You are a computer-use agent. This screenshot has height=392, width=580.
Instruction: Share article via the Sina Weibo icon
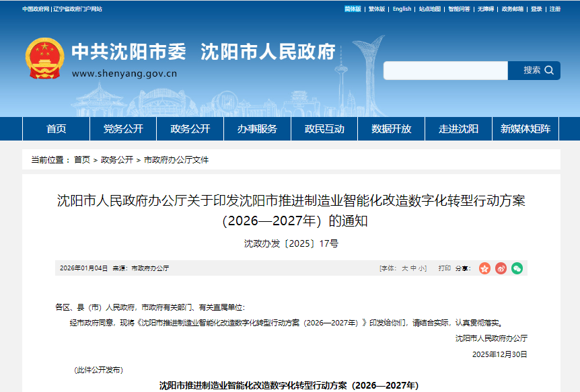point(501,268)
